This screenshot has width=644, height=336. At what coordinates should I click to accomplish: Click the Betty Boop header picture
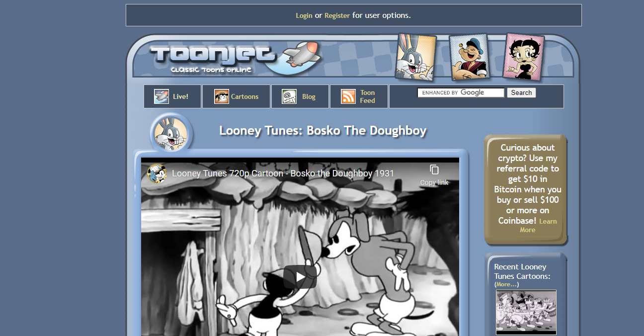[524, 56]
